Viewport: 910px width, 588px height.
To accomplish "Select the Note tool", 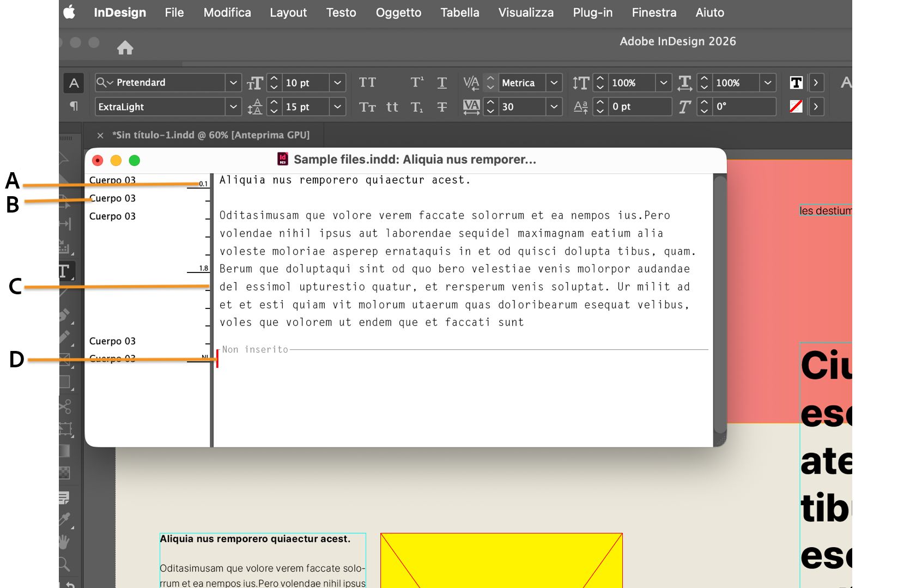I will coord(64,498).
